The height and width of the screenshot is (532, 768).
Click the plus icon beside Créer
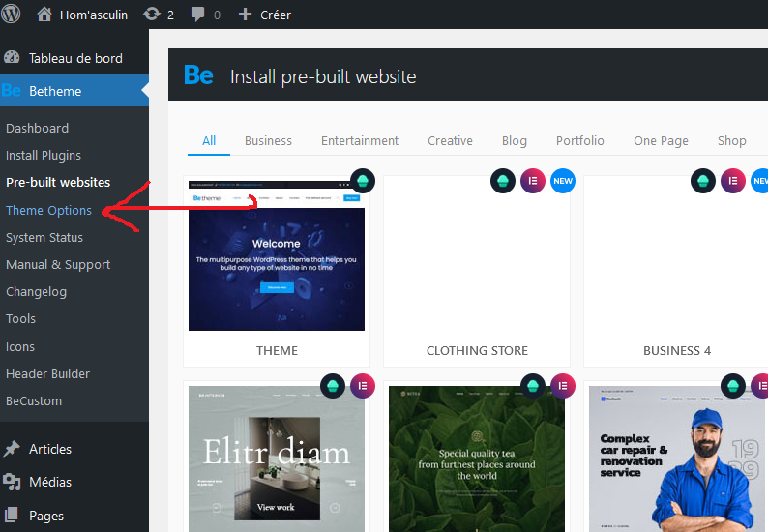[x=245, y=15]
